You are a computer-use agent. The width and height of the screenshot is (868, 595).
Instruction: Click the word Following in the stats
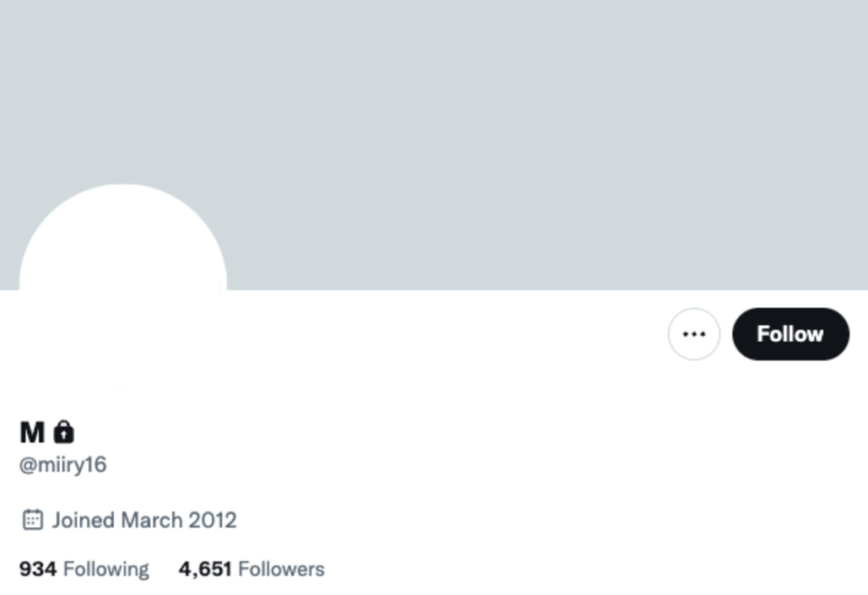click(106, 570)
